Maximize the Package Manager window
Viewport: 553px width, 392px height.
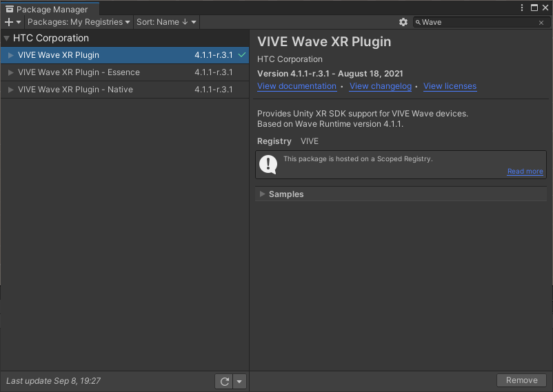tap(534, 8)
